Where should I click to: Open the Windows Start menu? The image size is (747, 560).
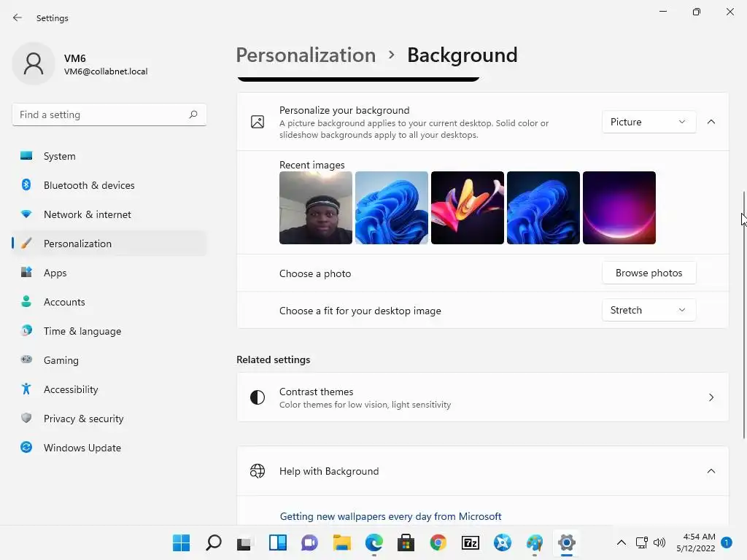pyautogui.click(x=181, y=542)
